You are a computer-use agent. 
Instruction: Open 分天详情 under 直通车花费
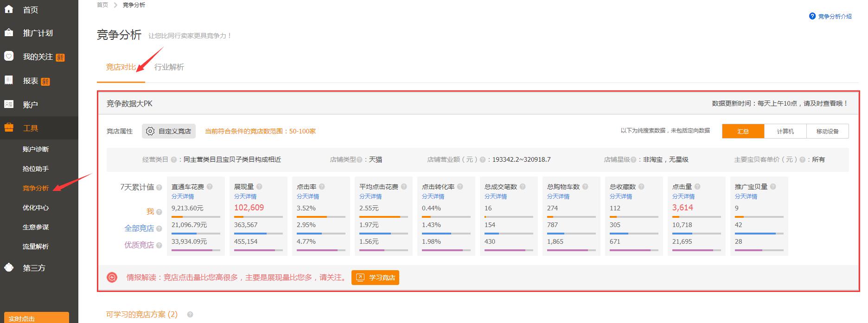click(183, 196)
